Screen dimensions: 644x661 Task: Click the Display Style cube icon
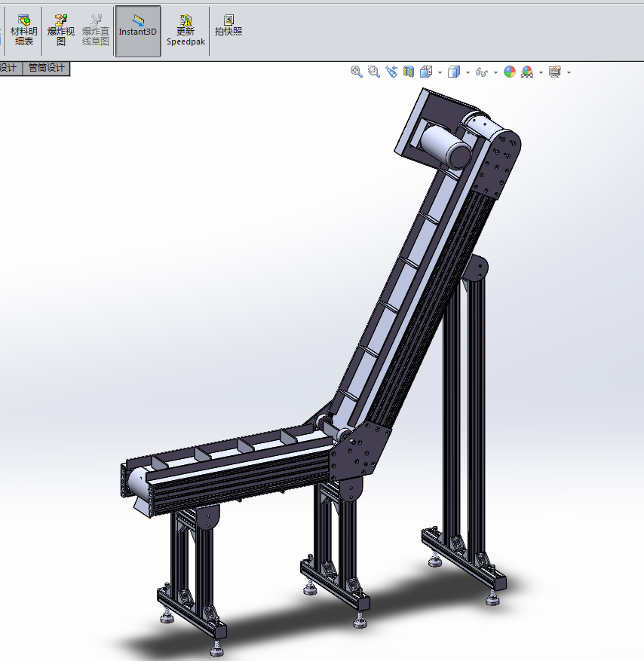click(454, 72)
